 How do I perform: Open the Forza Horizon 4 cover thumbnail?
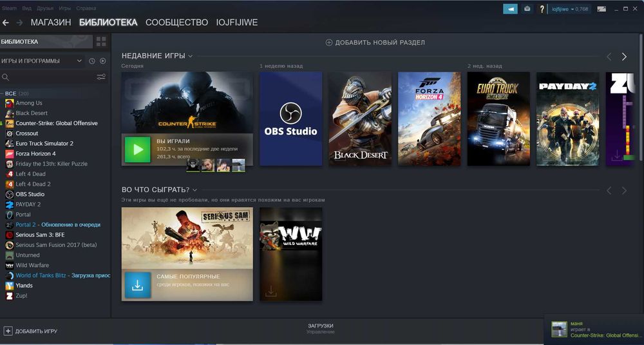pos(429,119)
